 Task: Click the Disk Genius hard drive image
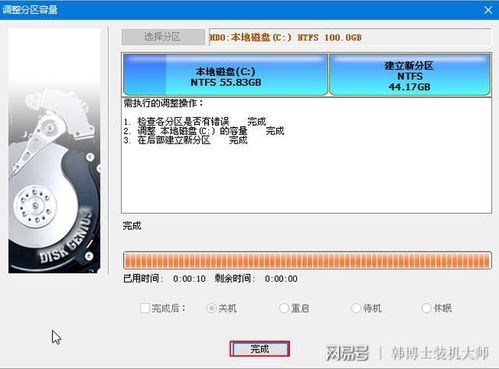(x=54, y=151)
